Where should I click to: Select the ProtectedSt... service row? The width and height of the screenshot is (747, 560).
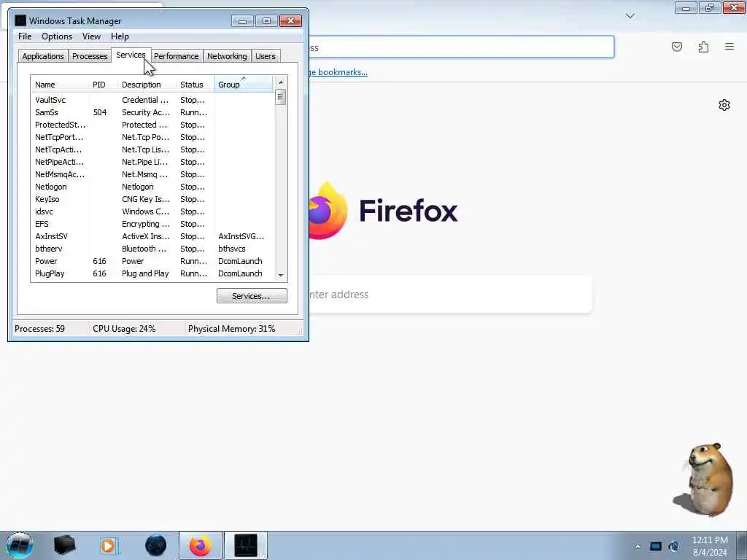tap(152, 125)
